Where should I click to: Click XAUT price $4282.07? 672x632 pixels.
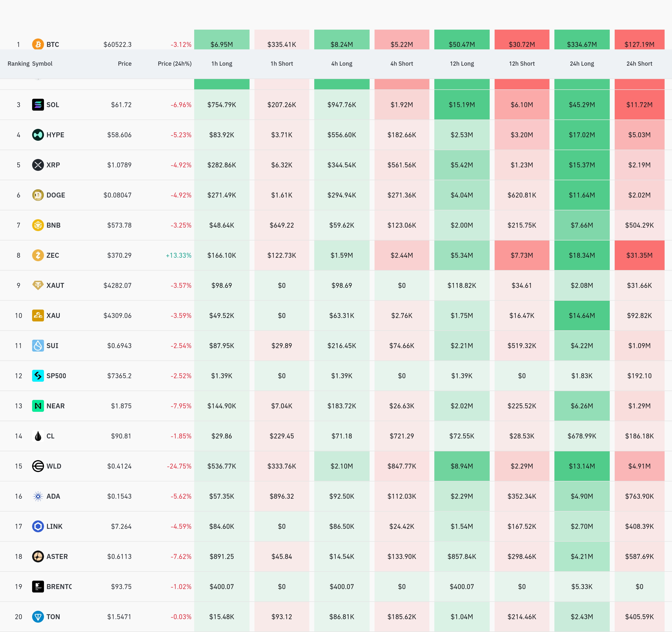pyautogui.click(x=117, y=285)
